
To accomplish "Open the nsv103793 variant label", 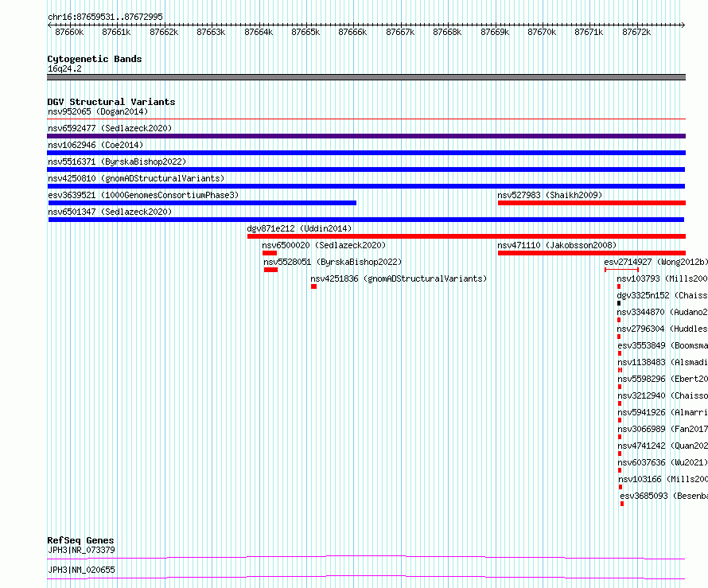I will point(662,278).
